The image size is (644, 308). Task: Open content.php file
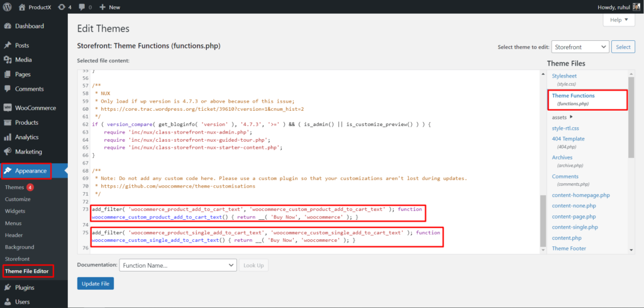click(x=567, y=237)
